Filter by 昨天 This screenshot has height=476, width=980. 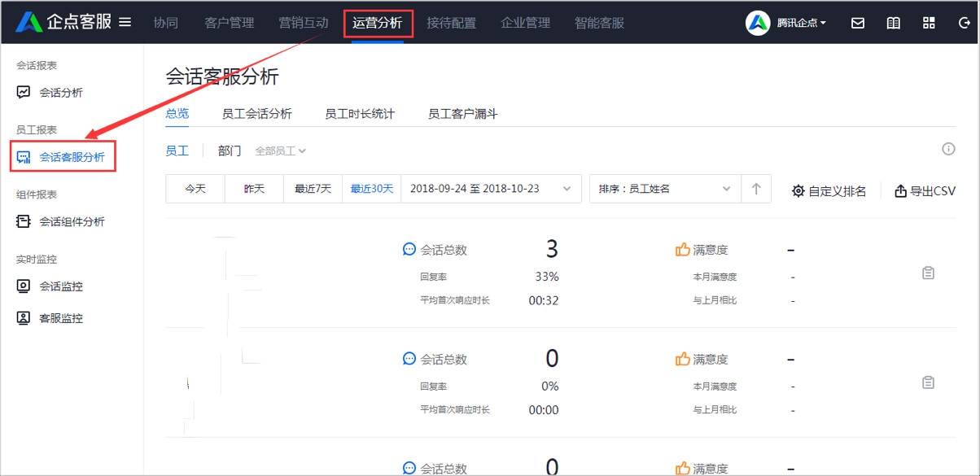255,189
